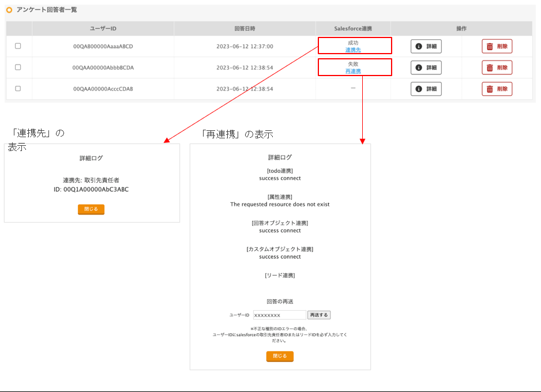
Task: Select the 回答日時 column header
Action: tap(245, 29)
